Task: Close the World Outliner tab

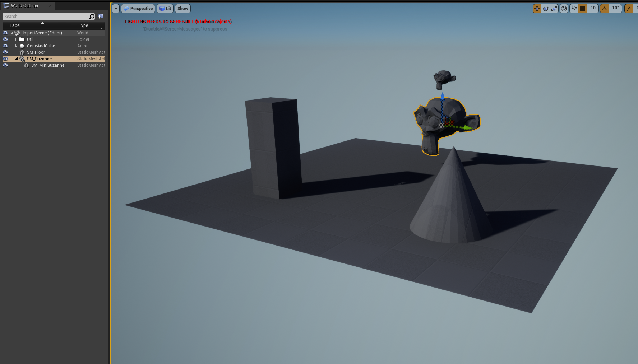Action: pyautogui.click(x=50, y=5)
